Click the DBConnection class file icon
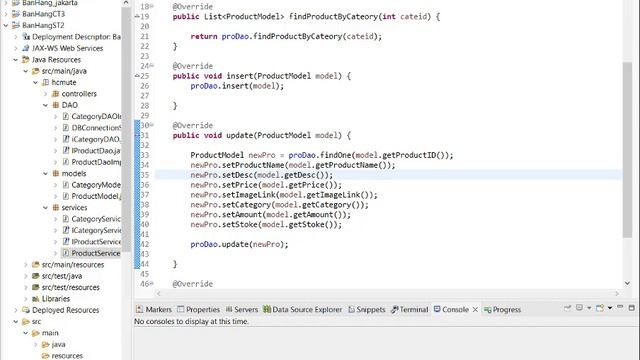Image resolution: width=640 pixels, height=360 pixels. (x=66, y=128)
